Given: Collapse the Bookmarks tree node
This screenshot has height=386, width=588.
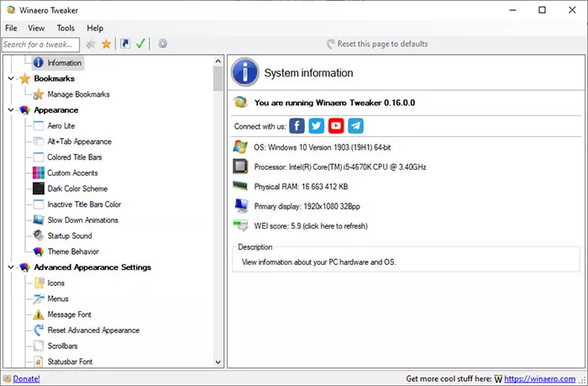Looking at the screenshot, I should point(10,78).
